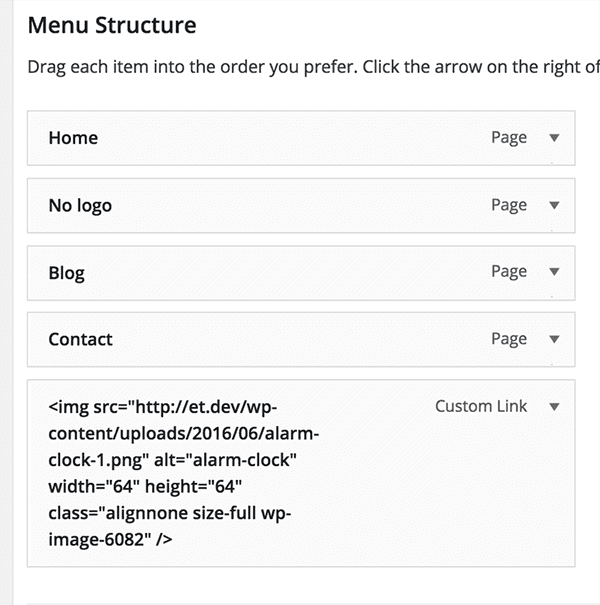This screenshot has width=600, height=605.
Task: Select the Home menu item title
Action: [73, 138]
